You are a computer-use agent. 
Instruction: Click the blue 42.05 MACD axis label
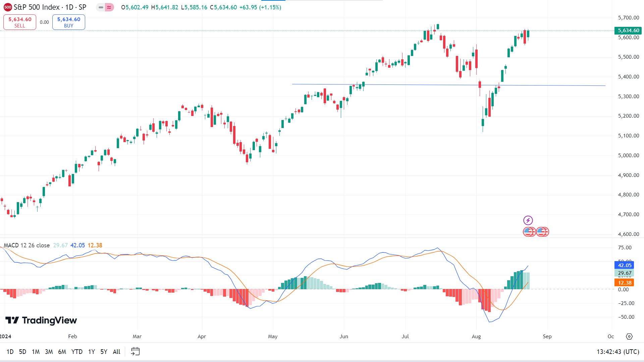(x=625, y=265)
